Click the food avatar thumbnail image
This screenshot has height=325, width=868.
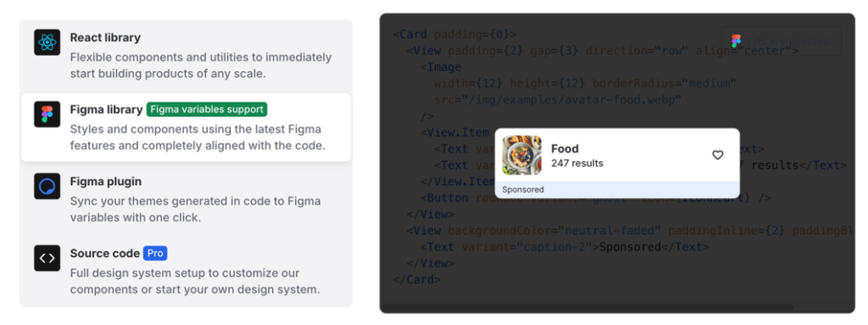pos(522,155)
